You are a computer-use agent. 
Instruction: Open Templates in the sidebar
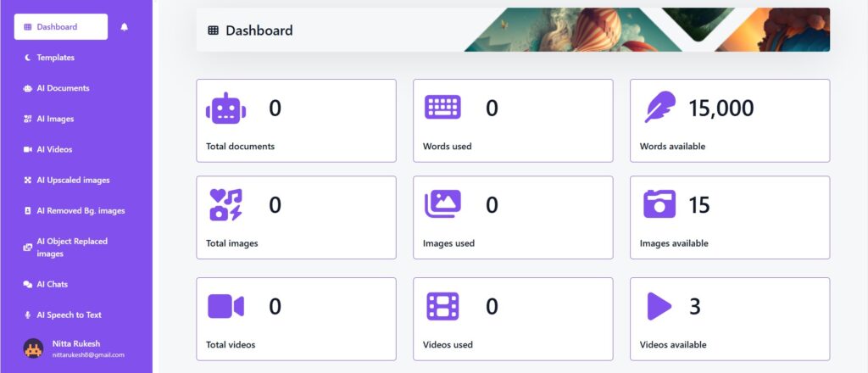[55, 58]
